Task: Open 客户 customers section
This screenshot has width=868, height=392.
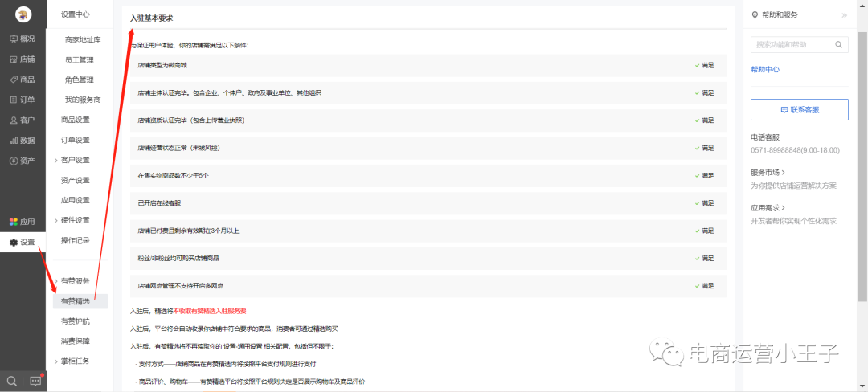Action: click(23, 120)
